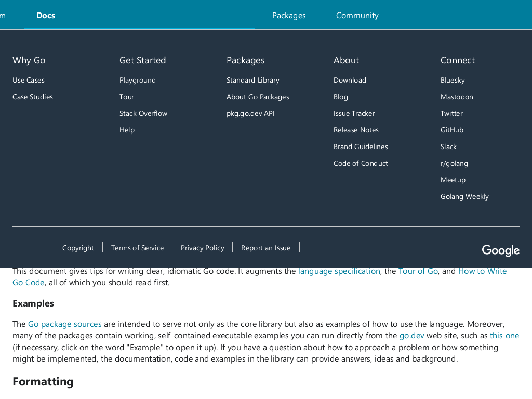Open the Playground link
Image resolution: width=532 pixels, height=399 pixels.
click(x=137, y=80)
